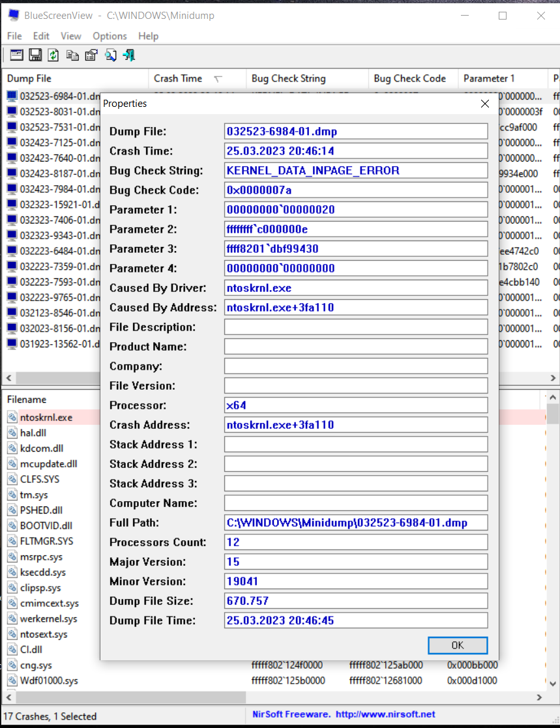
Task: Click the Bug Check String field
Action: 356,170
